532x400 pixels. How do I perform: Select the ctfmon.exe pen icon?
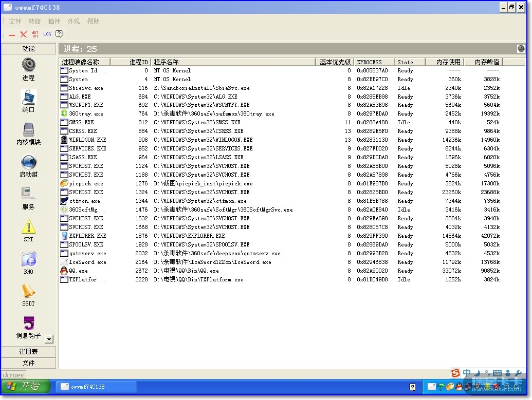(64, 201)
